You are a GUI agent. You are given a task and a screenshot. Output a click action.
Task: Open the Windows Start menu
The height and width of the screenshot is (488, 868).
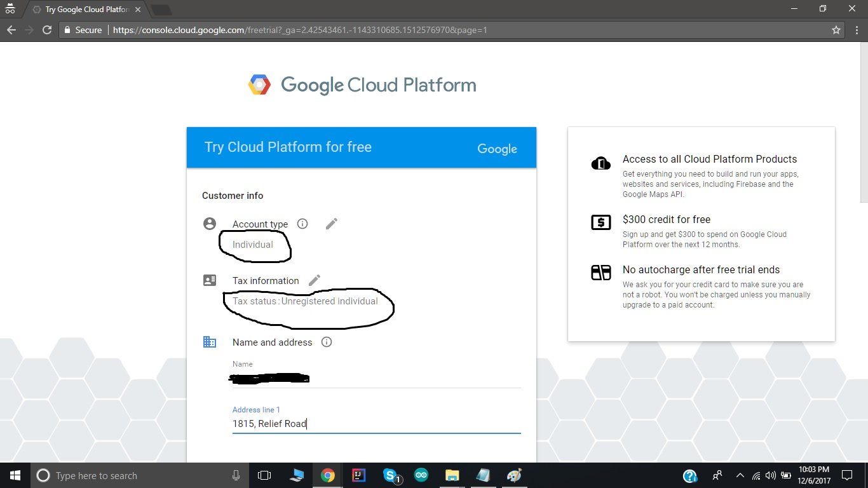[15, 475]
